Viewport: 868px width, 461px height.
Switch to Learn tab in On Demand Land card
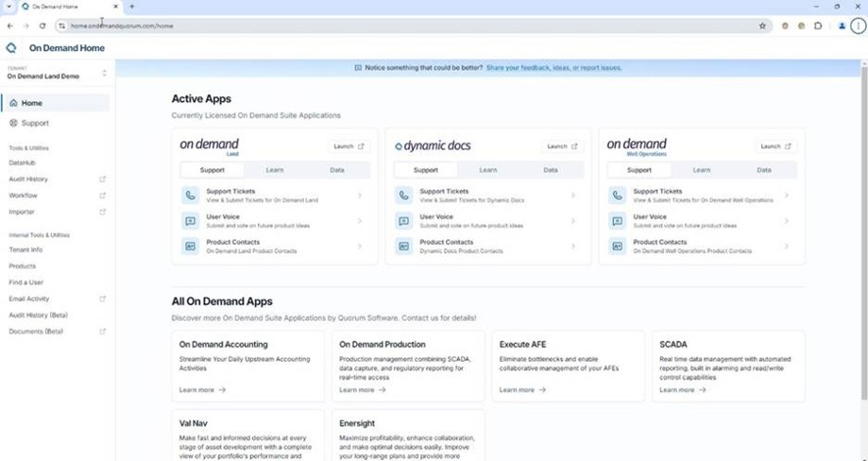click(275, 170)
